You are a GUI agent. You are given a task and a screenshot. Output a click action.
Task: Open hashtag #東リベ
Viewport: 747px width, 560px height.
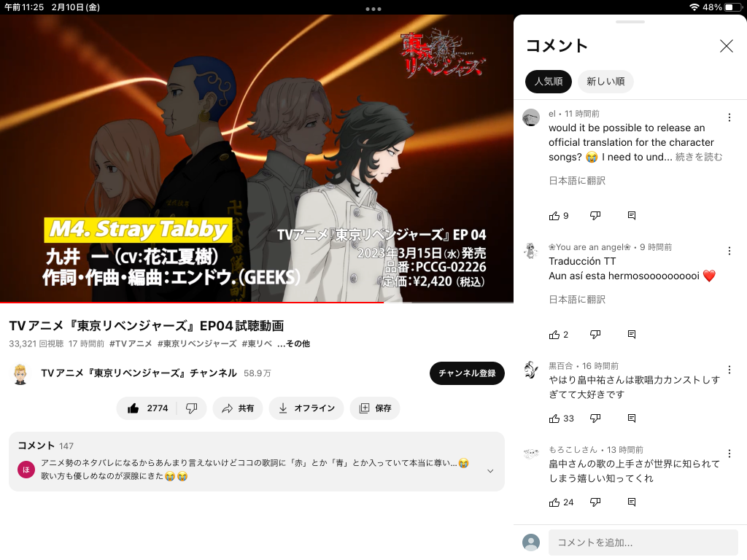point(257,344)
